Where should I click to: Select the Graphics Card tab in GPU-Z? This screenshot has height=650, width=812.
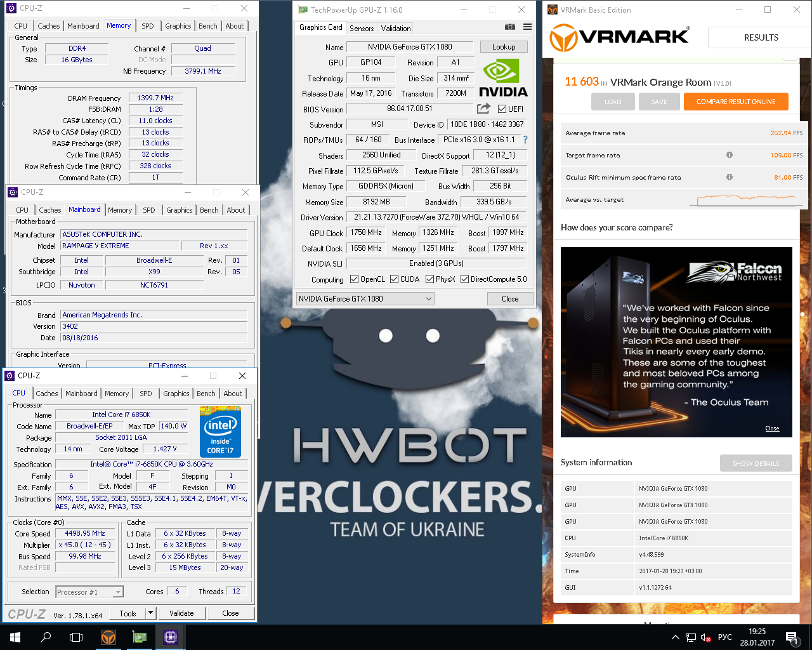point(321,27)
